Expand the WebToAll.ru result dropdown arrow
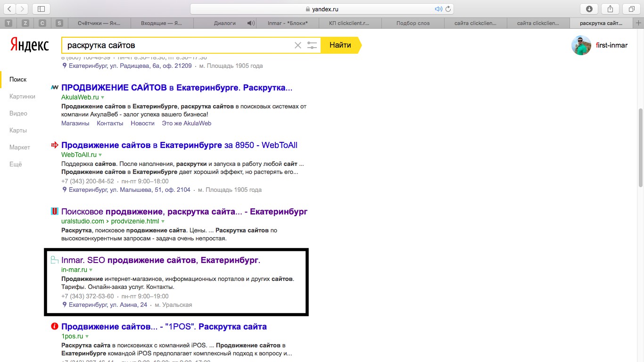The width and height of the screenshot is (644, 362). pos(100,155)
